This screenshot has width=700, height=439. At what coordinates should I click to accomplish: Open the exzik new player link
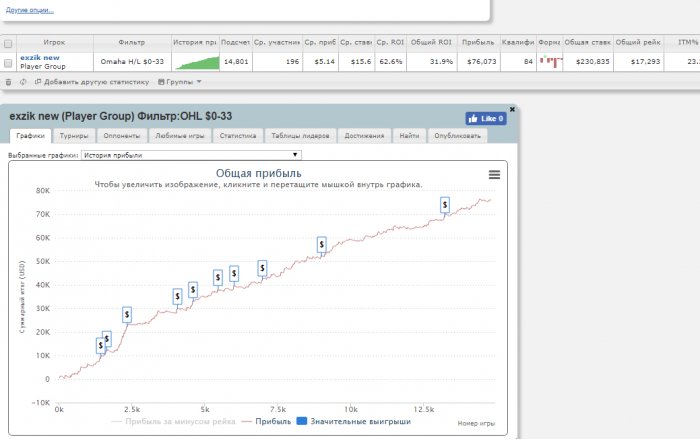tap(40, 57)
